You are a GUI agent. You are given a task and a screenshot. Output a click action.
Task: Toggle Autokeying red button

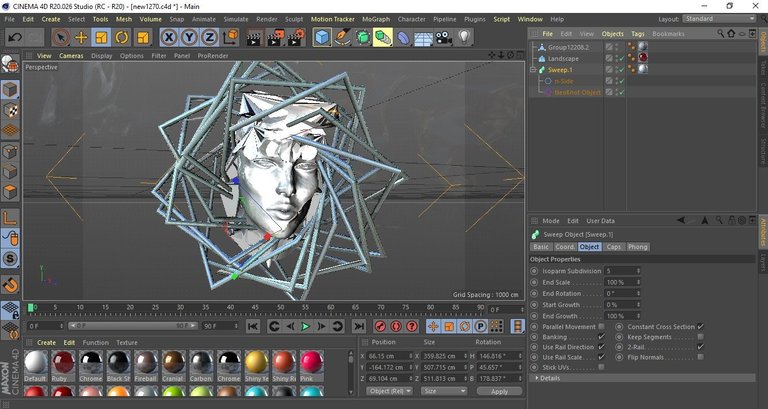coord(396,326)
